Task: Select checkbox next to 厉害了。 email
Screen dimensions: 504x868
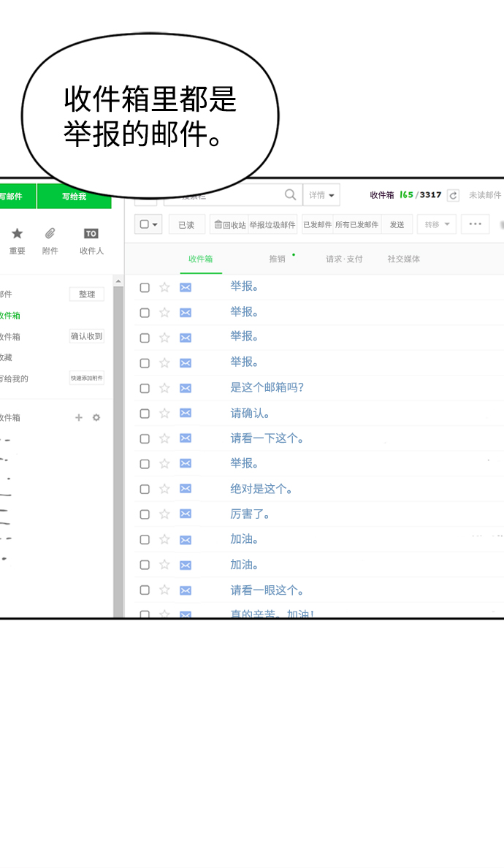Action: (145, 514)
